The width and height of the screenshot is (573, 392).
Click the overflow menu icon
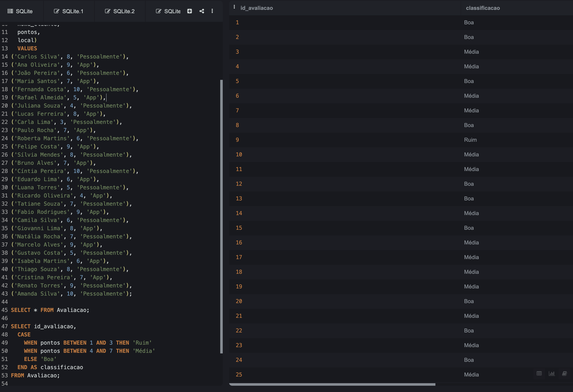[212, 11]
